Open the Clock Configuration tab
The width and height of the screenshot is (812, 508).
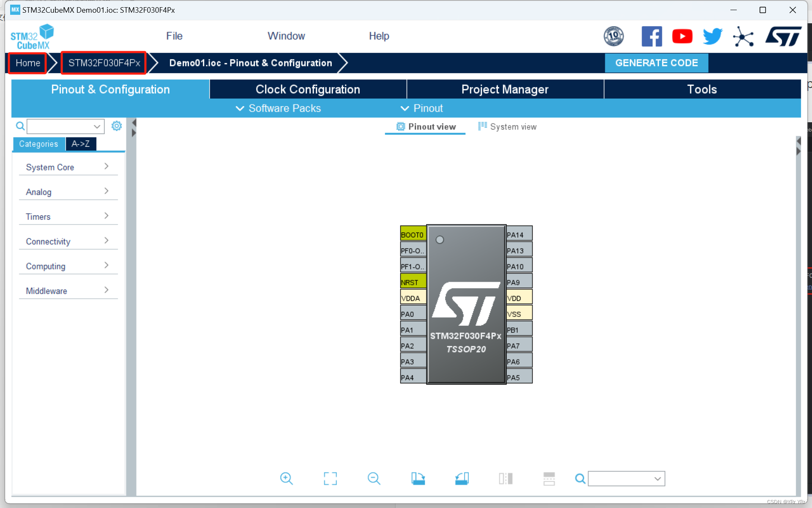[x=308, y=89]
